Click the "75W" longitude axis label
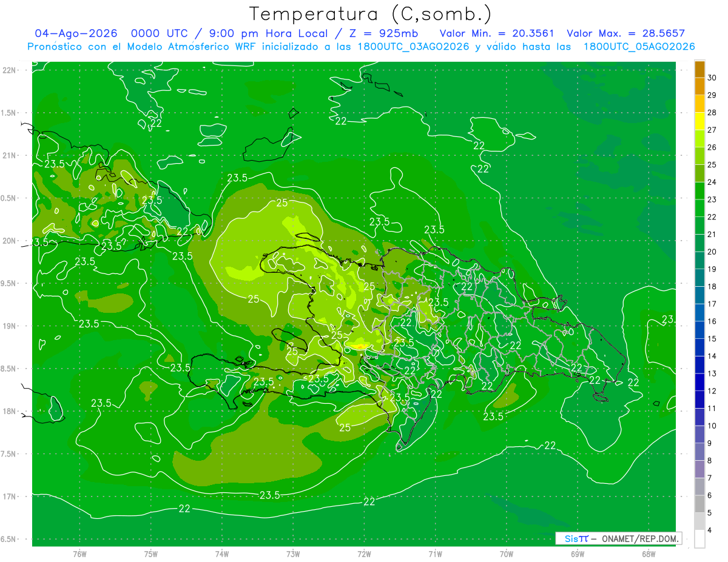 151,554
